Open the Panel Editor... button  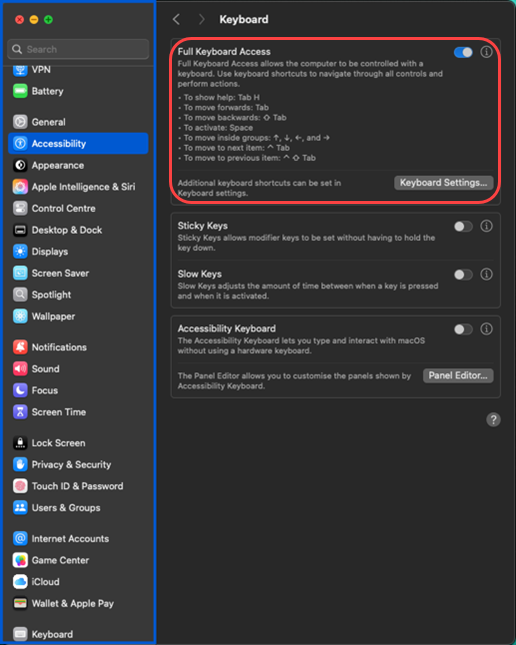point(458,376)
